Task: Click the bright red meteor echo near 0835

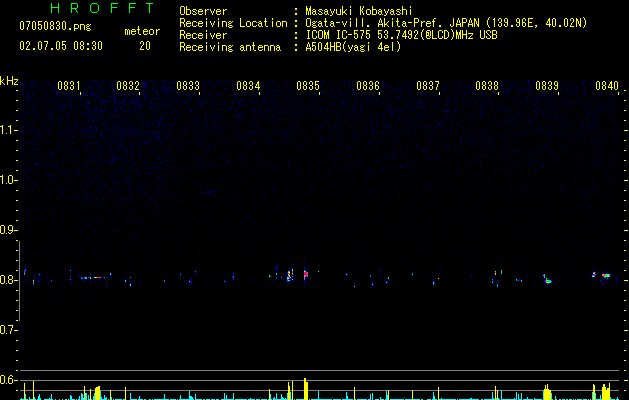Action: (x=305, y=275)
